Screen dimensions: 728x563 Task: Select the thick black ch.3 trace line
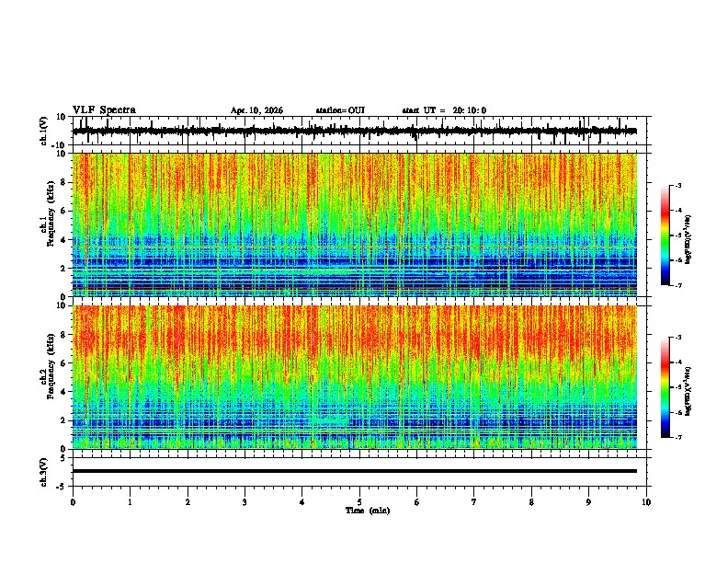[x=354, y=471]
